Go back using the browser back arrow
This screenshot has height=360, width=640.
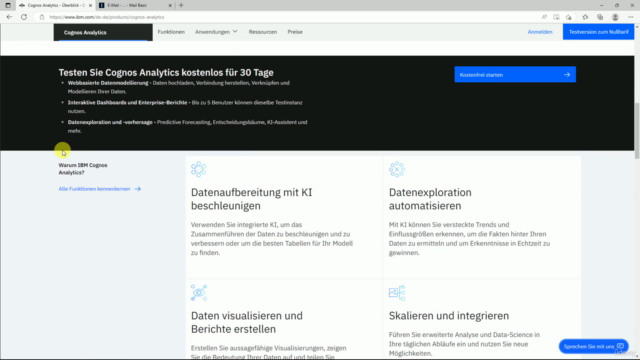pyautogui.click(x=9, y=17)
